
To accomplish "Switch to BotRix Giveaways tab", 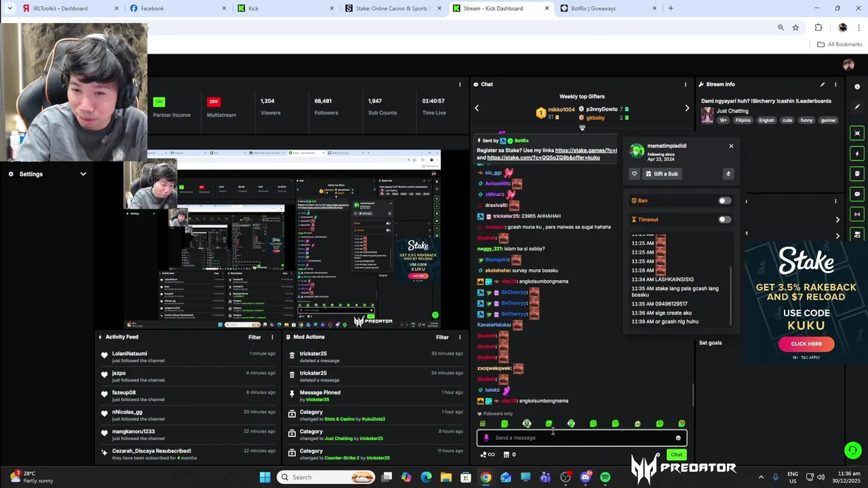I will tap(607, 9).
